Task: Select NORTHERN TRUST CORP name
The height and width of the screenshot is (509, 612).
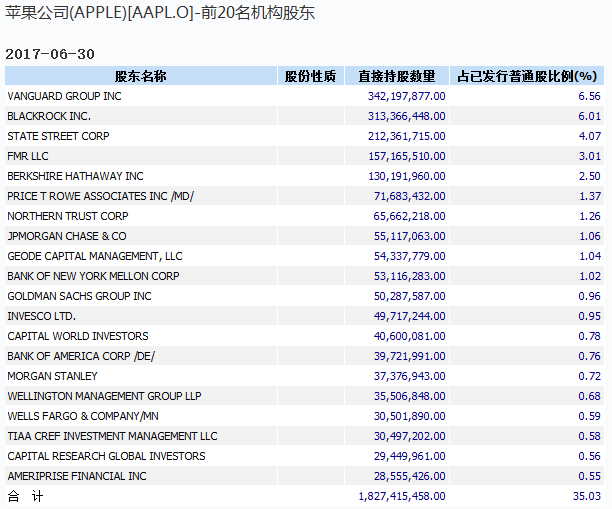Action: point(68,216)
